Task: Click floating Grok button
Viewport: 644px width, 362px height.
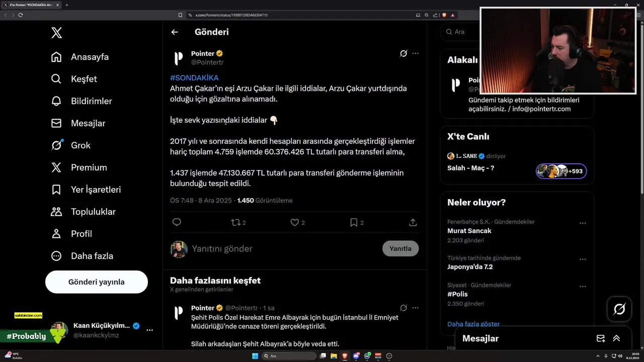Action: (619, 309)
